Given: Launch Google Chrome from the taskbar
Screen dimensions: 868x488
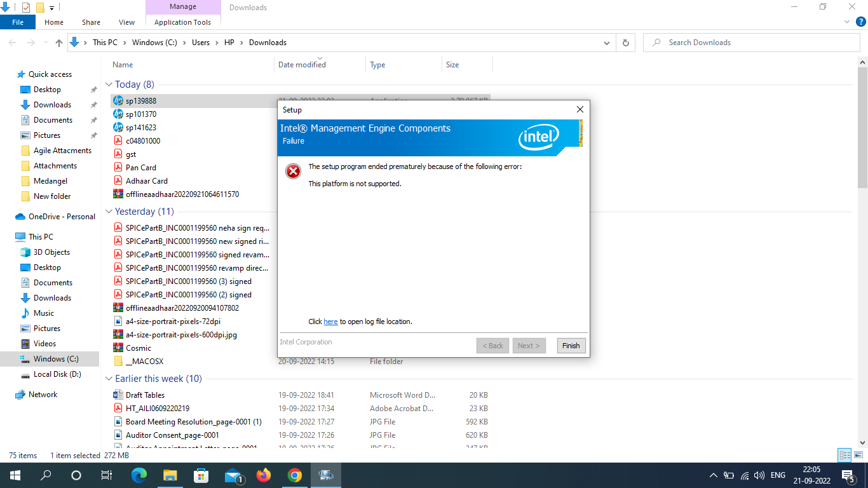Looking at the screenshot, I should (294, 475).
